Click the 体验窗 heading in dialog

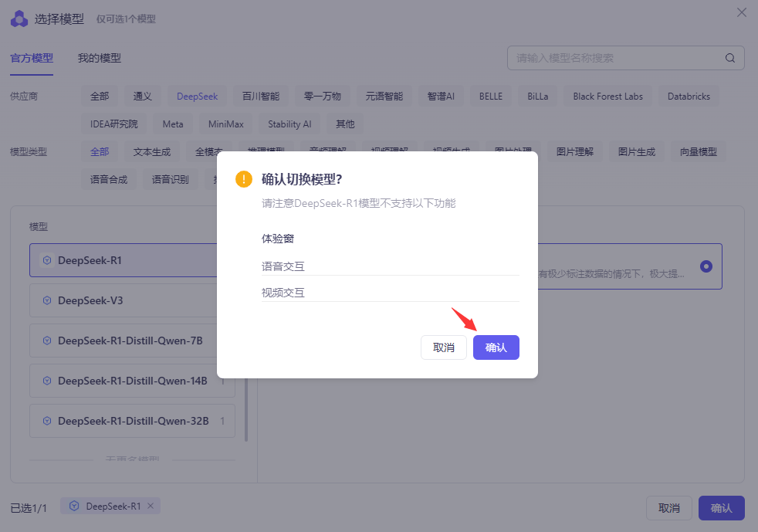[278, 239]
